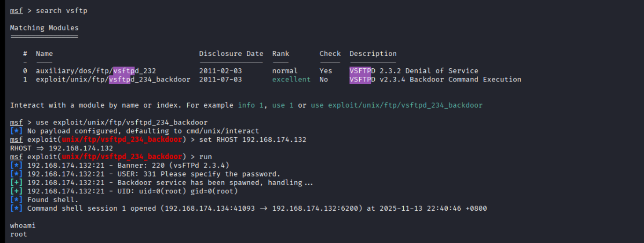644x243 pixels.
Task: Click the 'Description' column header
Action: pyautogui.click(x=373, y=54)
